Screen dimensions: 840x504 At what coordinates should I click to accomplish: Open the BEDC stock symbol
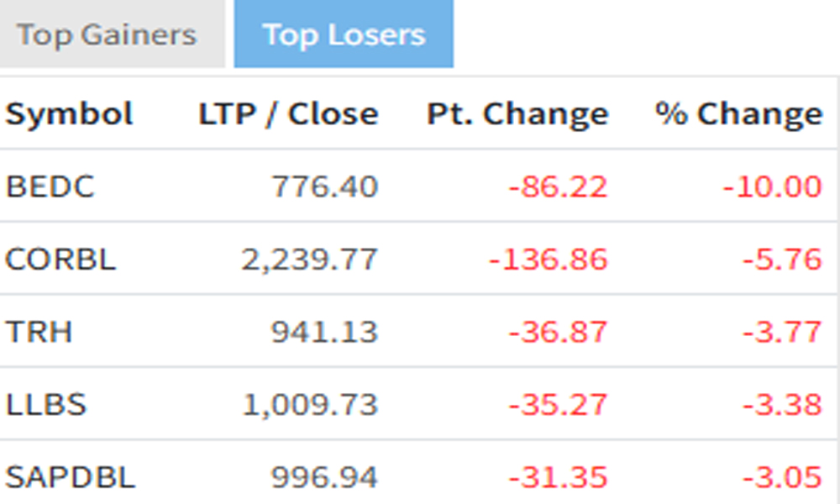tap(50, 186)
